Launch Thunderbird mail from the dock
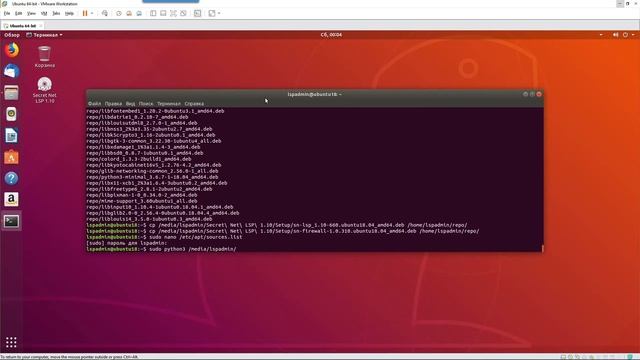Image resolution: width=640 pixels, height=360 pixels. click(11, 71)
